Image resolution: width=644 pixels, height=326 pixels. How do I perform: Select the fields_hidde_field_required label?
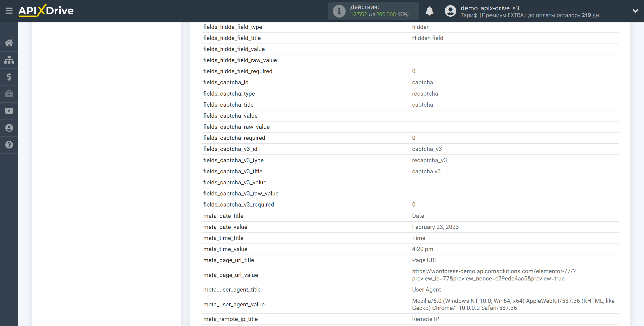click(238, 71)
